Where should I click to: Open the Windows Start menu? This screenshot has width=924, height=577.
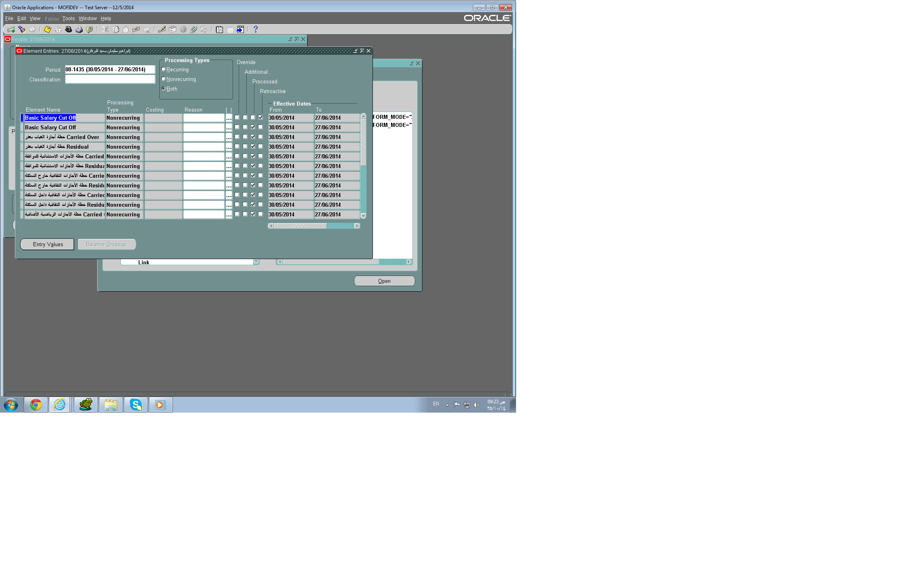[x=11, y=405]
